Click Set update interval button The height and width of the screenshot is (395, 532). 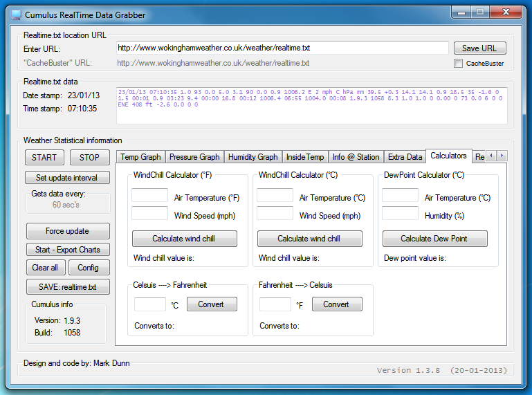point(66,178)
